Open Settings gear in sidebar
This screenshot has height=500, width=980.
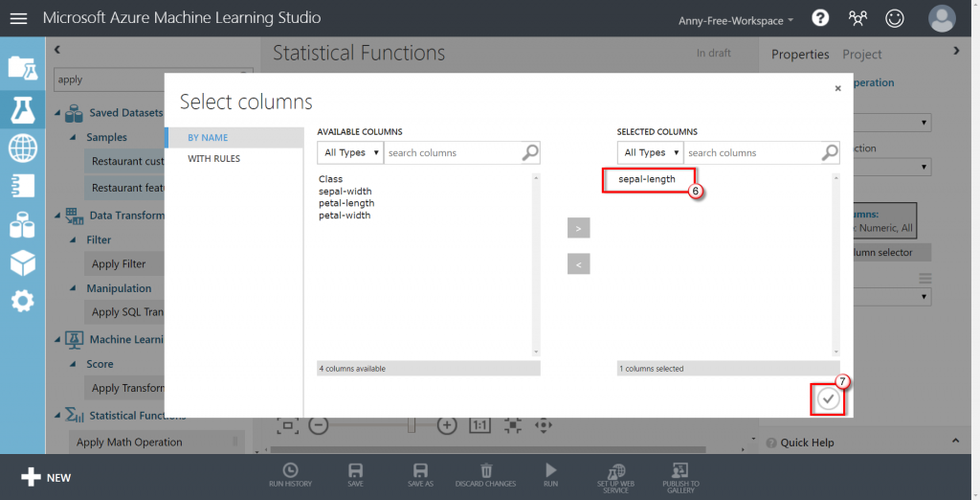coord(23,301)
